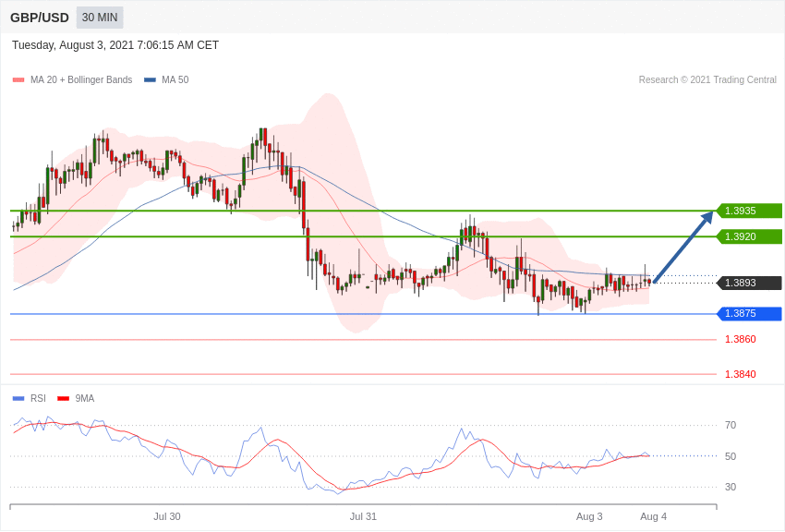Click the MA 50 legend text
The image size is (785, 532).
(175, 80)
